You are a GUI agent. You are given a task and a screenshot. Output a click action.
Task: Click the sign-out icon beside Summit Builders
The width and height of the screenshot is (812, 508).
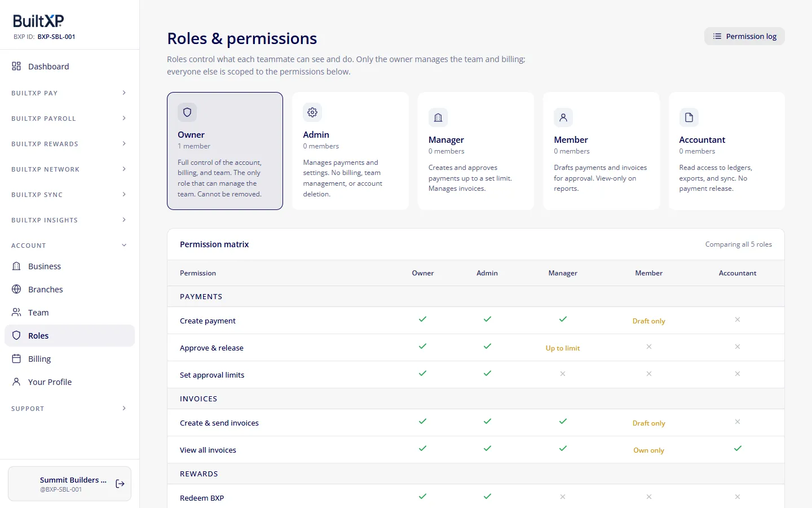click(120, 484)
